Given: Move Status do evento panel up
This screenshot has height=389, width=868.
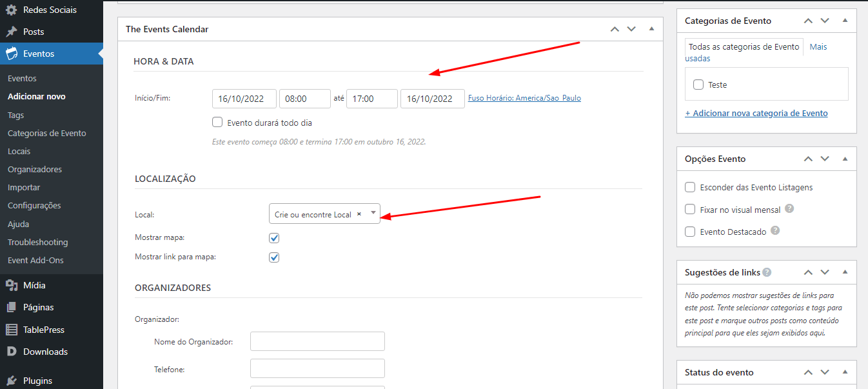Looking at the screenshot, I should click(x=808, y=372).
